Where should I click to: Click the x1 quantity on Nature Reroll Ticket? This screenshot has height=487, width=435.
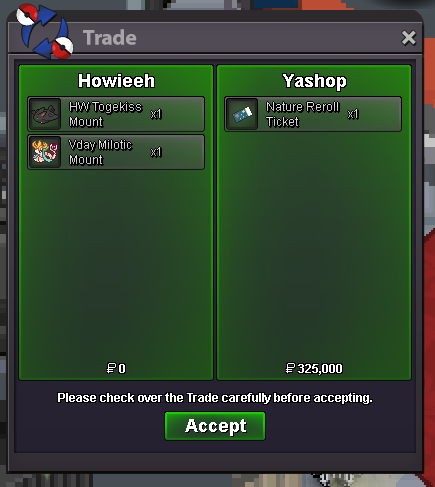click(353, 114)
